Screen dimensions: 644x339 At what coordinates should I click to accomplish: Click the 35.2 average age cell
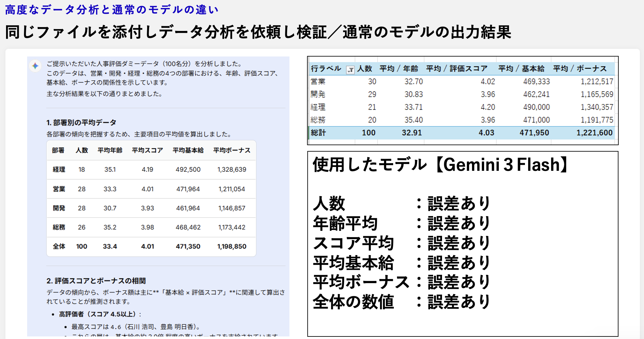pos(110,227)
